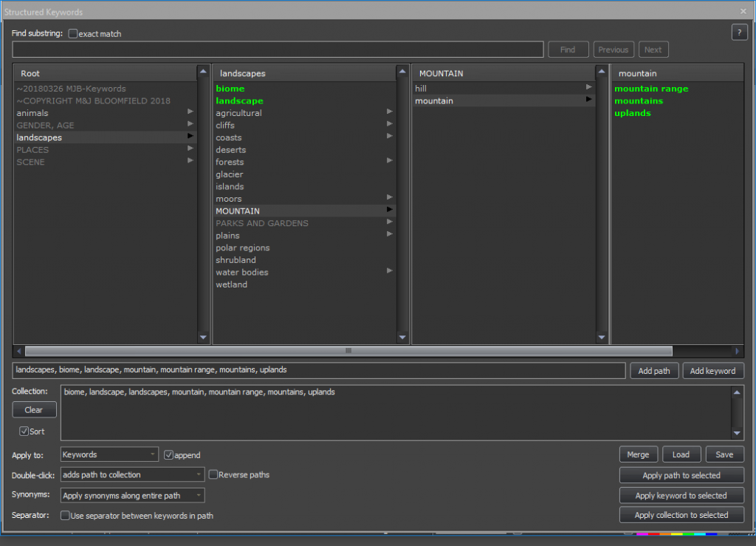Select polar regions keyword
Screen dimensions: 756x546
(303, 248)
